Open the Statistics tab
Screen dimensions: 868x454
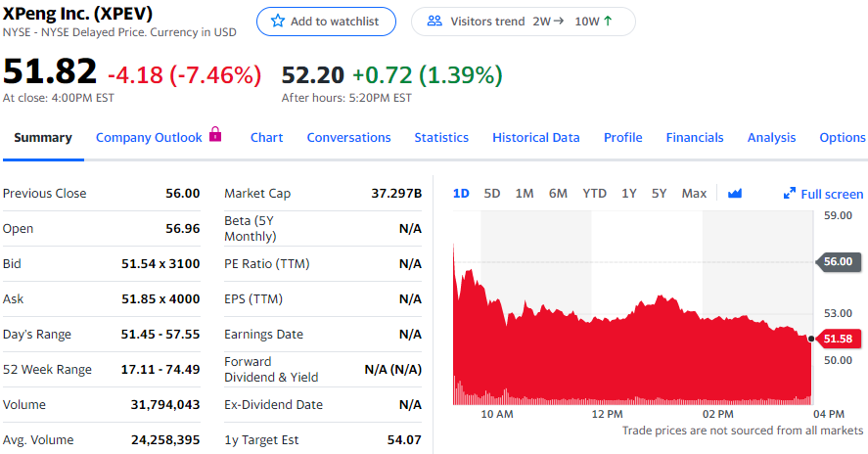click(441, 138)
